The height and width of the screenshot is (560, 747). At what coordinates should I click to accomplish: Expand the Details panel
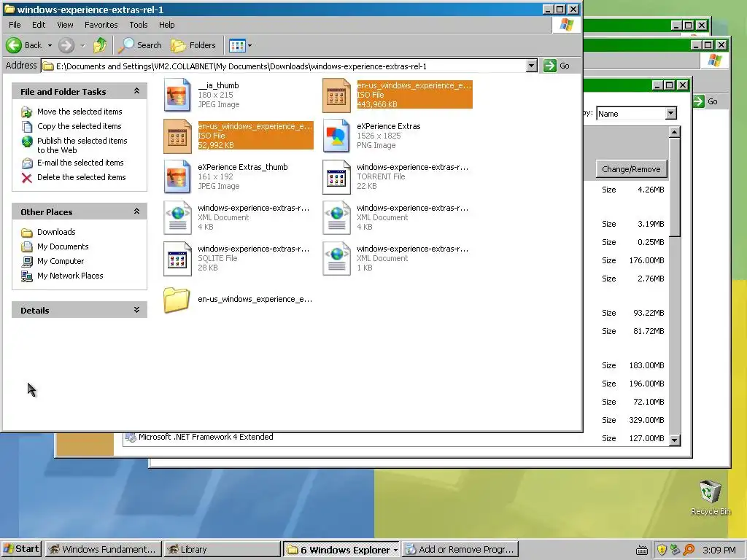click(136, 310)
